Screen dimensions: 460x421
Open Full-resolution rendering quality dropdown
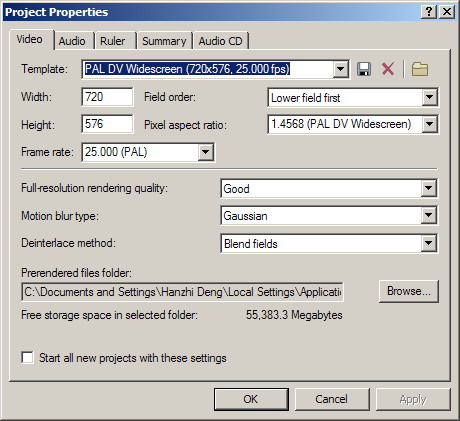pos(428,188)
